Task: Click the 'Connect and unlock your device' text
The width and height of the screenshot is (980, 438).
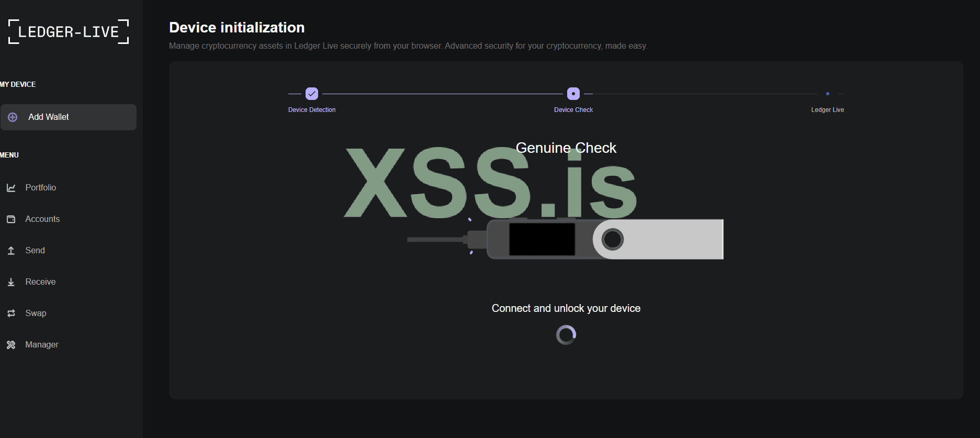Action: (x=566, y=308)
